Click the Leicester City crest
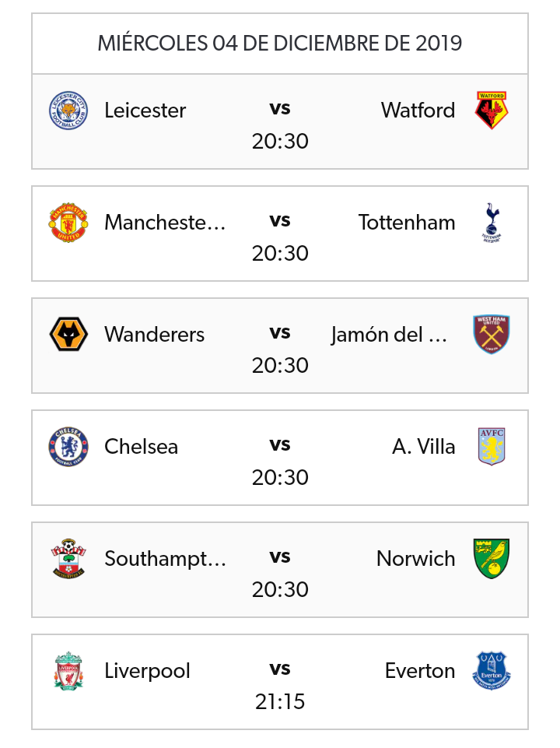Image resolution: width=560 pixels, height=748 pixels. (68, 110)
